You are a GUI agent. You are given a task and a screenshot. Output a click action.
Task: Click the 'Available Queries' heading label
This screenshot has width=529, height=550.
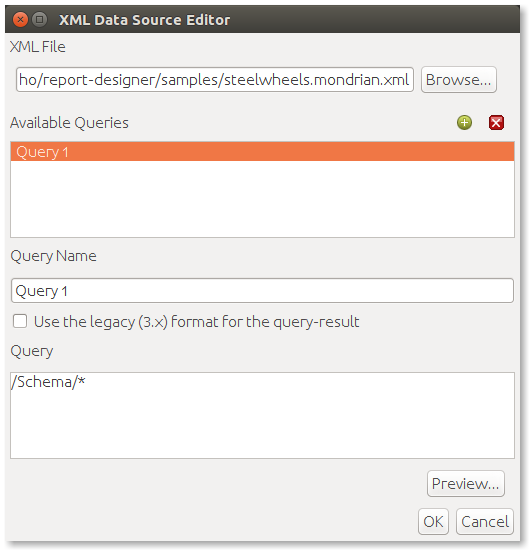coord(69,123)
